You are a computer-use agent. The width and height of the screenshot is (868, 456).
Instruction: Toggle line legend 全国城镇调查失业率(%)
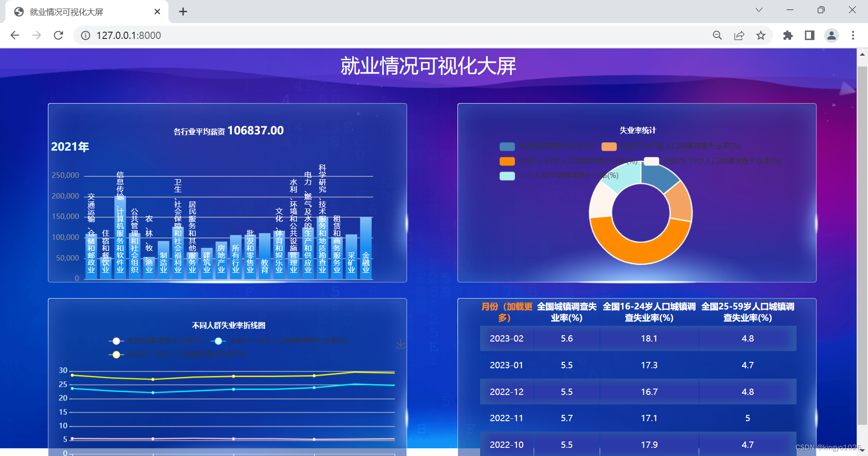coord(157,341)
